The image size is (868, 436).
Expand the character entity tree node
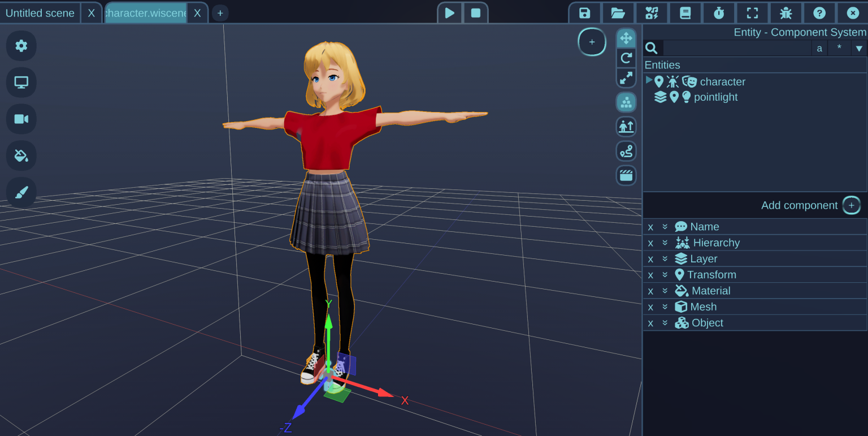(649, 80)
